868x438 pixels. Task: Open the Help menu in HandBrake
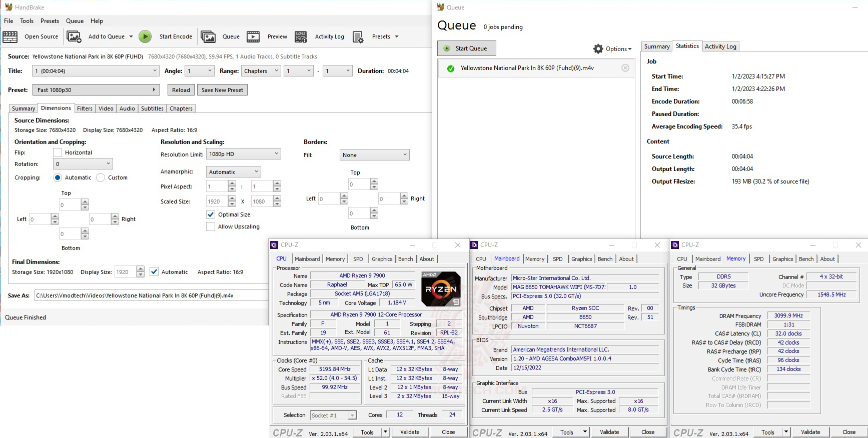click(97, 21)
